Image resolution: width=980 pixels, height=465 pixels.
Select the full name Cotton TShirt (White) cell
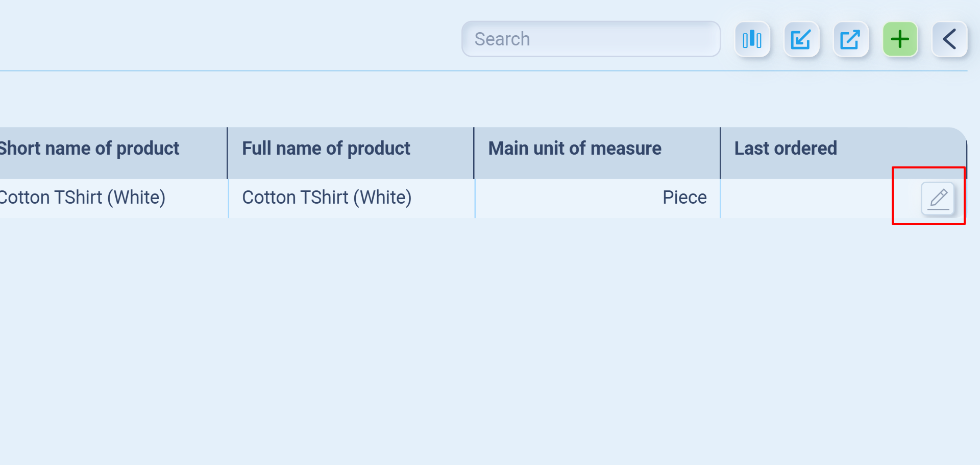click(x=327, y=198)
